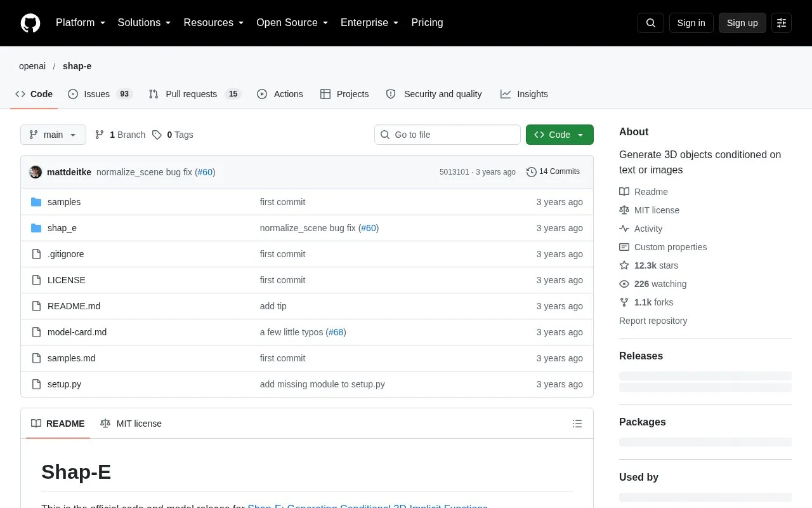Click Report repository link
Image resolution: width=812 pixels, height=508 pixels.
[653, 321]
